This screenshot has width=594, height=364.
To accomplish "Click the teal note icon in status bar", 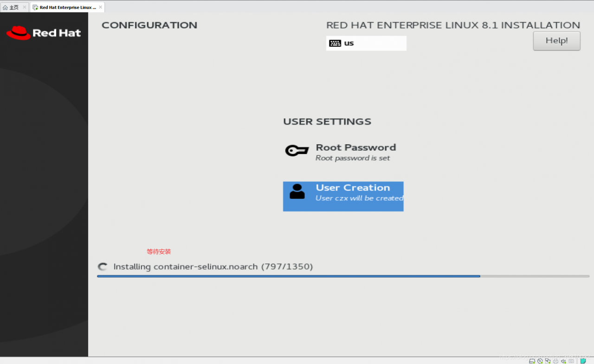I will pos(583,361).
